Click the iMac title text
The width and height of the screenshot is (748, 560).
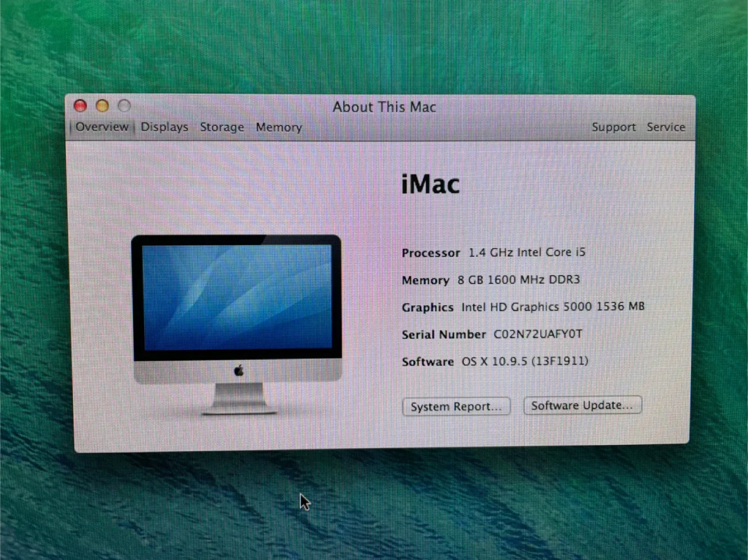click(x=430, y=183)
